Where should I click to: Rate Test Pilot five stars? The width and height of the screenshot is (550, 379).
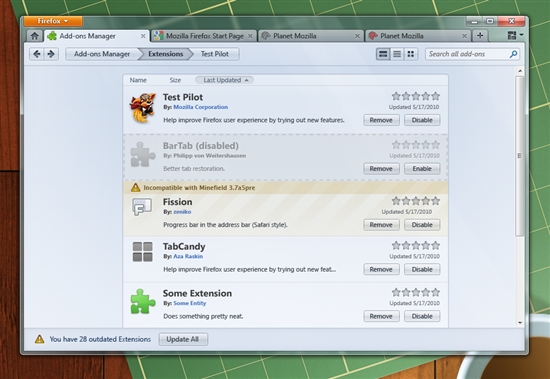pos(436,96)
